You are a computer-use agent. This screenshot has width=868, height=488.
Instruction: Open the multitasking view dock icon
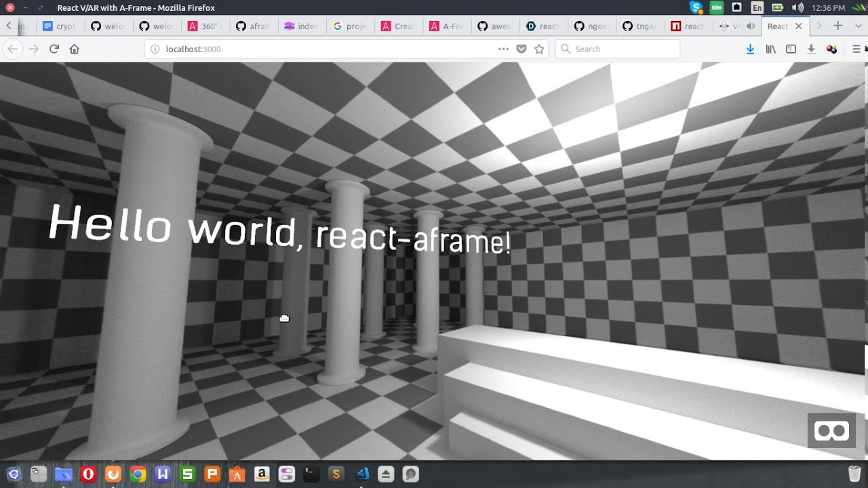tap(39, 474)
